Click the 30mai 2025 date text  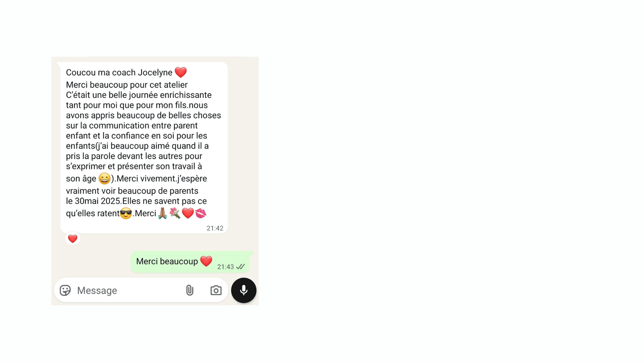[x=98, y=201]
